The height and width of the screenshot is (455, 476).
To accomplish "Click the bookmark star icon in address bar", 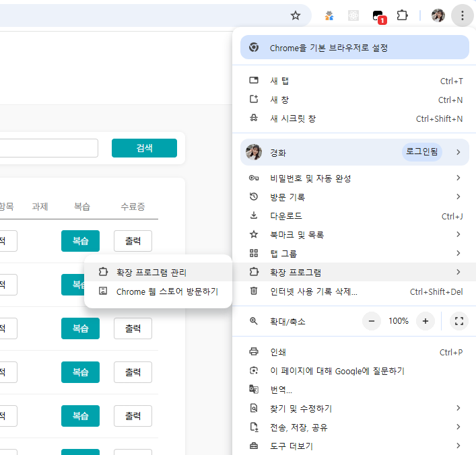I will (x=295, y=15).
